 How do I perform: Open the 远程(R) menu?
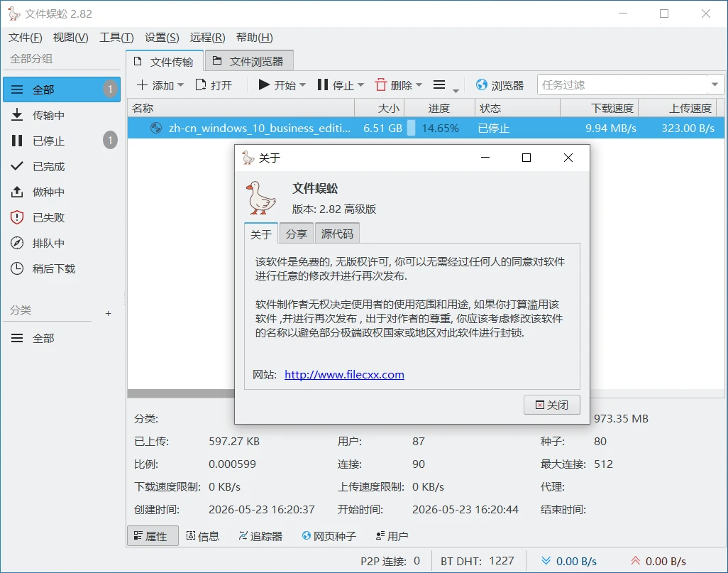coord(207,38)
